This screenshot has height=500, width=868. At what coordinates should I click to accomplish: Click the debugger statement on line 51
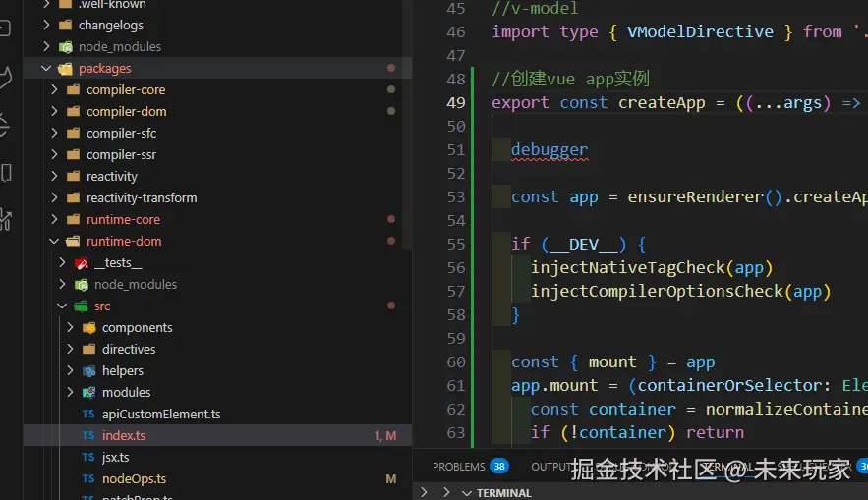click(550, 150)
